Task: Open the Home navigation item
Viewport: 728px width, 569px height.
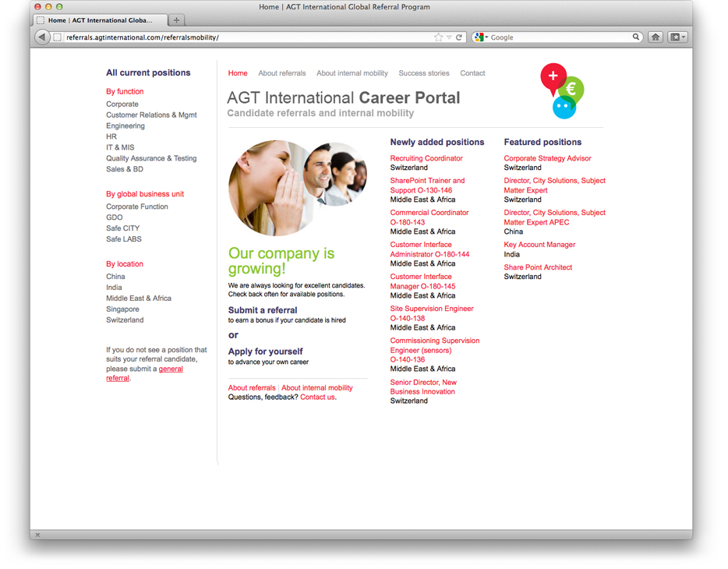Action: click(x=238, y=73)
